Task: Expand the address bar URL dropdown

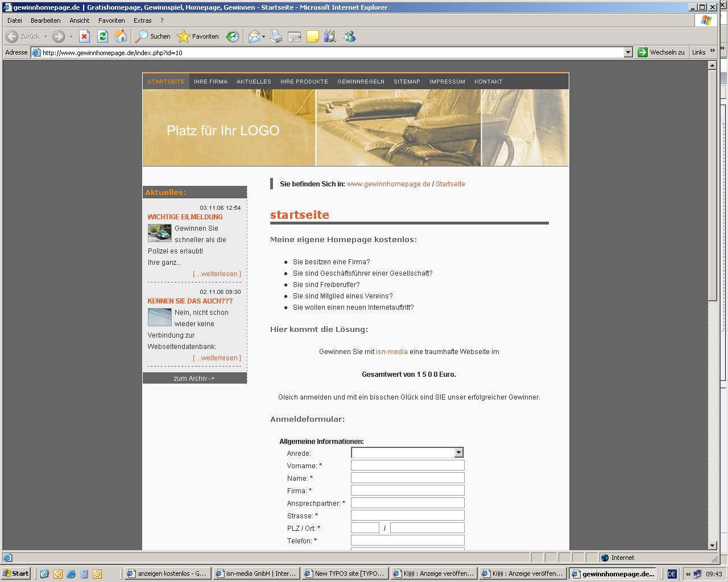Action: click(628, 52)
